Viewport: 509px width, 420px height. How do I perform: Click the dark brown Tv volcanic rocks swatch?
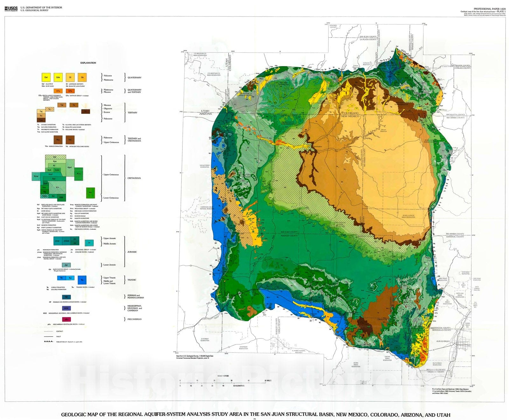pyautogui.click(x=86, y=111)
